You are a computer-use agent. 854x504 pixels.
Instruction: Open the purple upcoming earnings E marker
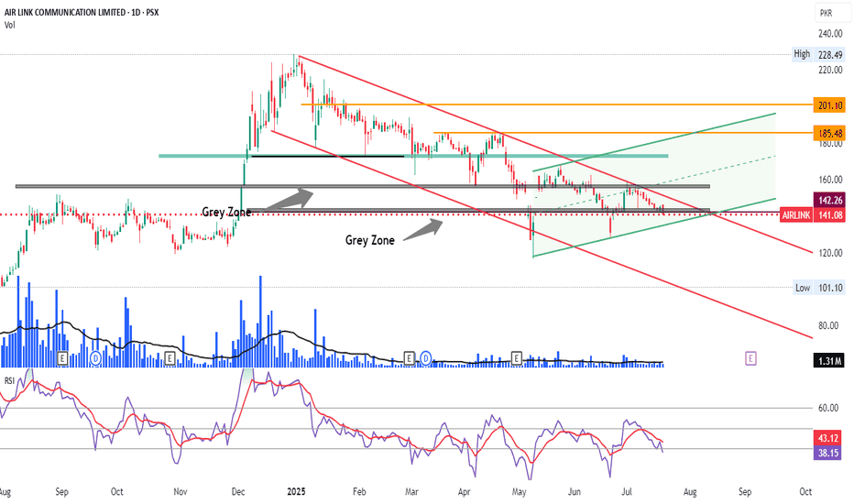pos(750,358)
